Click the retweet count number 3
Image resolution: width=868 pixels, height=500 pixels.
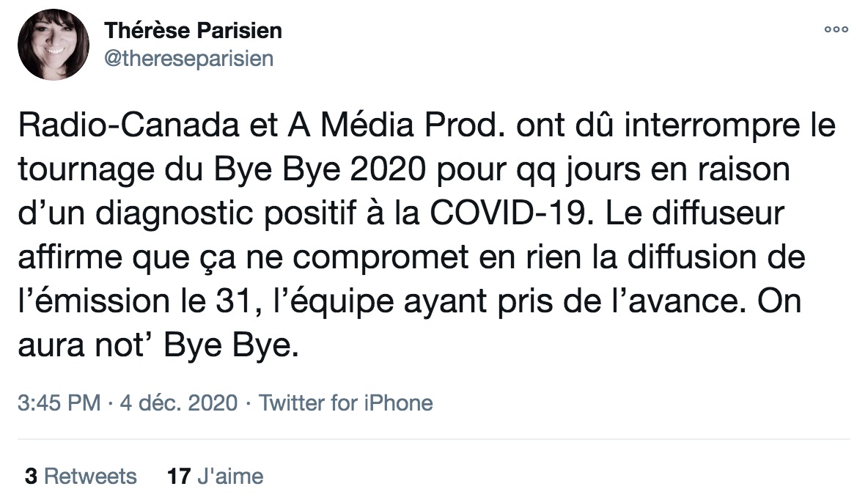[32, 477]
